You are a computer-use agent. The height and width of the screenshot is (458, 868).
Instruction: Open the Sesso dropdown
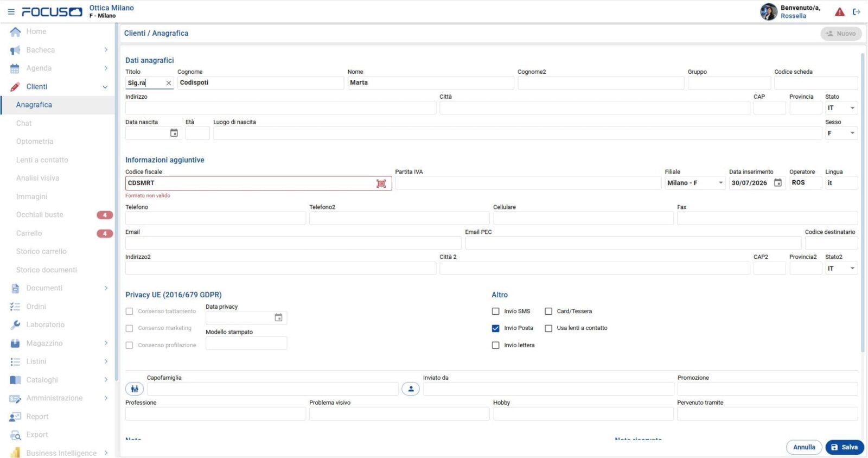click(841, 133)
